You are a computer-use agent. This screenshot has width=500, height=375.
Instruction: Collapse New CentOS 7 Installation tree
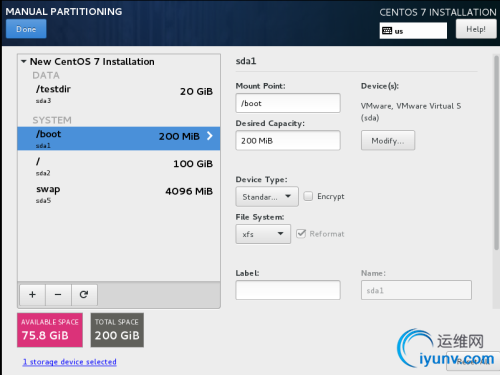tap(24, 61)
